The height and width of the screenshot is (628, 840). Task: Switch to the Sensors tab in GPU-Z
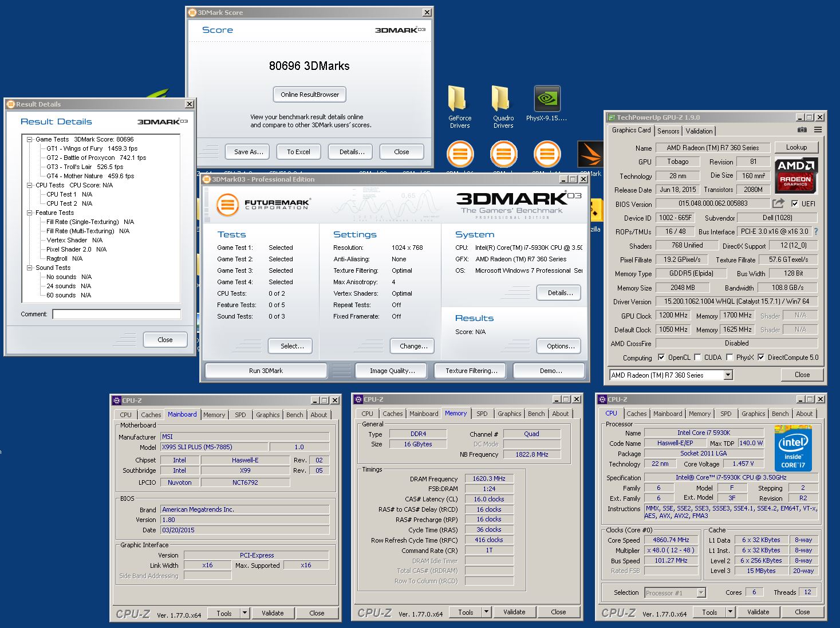pyautogui.click(x=668, y=131)
